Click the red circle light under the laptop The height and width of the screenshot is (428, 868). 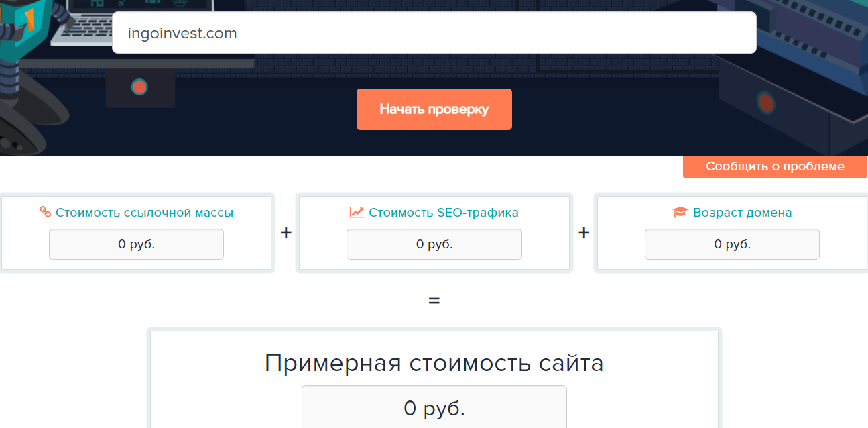(x=139, y=87)
